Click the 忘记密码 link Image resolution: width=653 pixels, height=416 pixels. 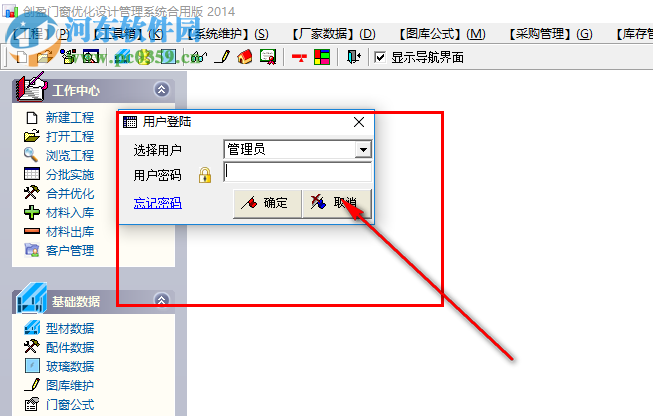tap(157, 203)
